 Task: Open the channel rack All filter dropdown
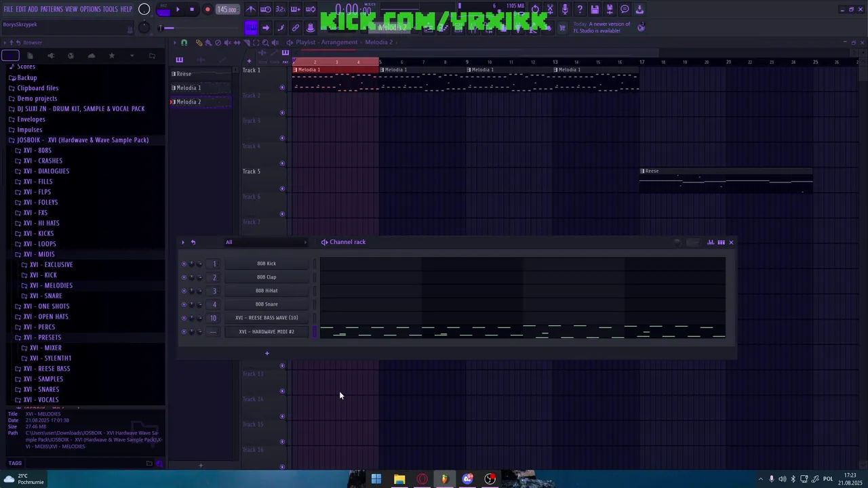pyautogui.click(x=266, y=242)
